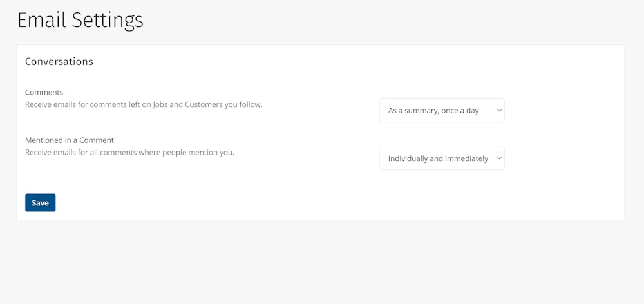Click the "Conversations" section heading
The width and height of the screenshot is (644, 304).
tap(59, 62)
